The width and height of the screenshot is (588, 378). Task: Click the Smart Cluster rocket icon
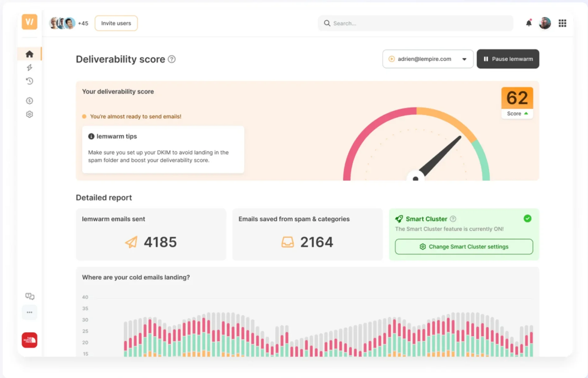click(399, 219)
